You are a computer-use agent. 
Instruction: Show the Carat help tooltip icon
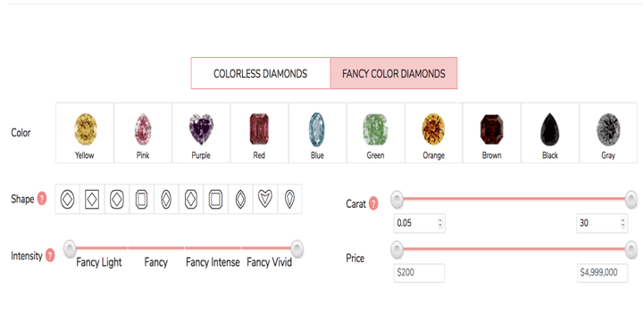pyautogui.click(x=373, y=203)
